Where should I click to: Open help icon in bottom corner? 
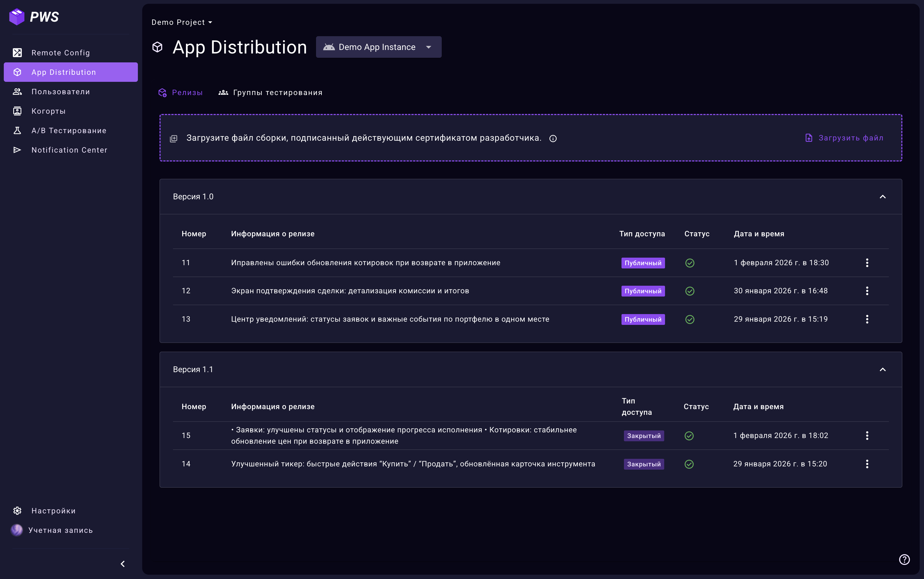(x=904, y=560)
